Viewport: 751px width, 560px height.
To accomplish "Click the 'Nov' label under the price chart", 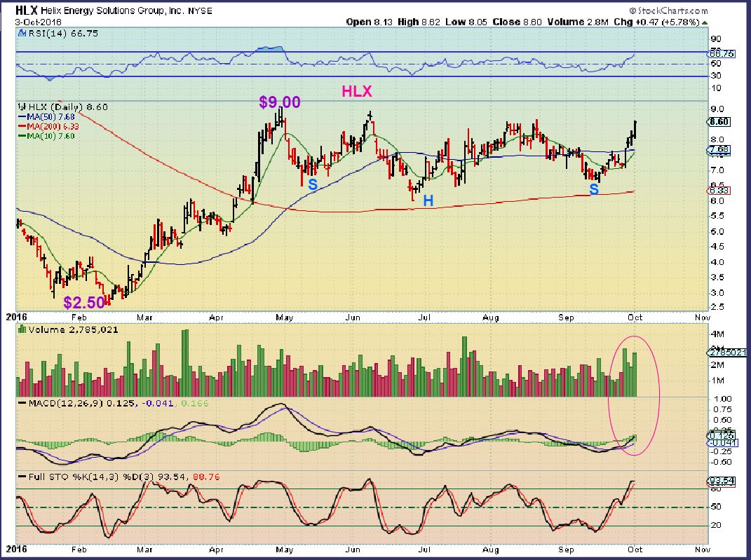I will click(702, 317).
